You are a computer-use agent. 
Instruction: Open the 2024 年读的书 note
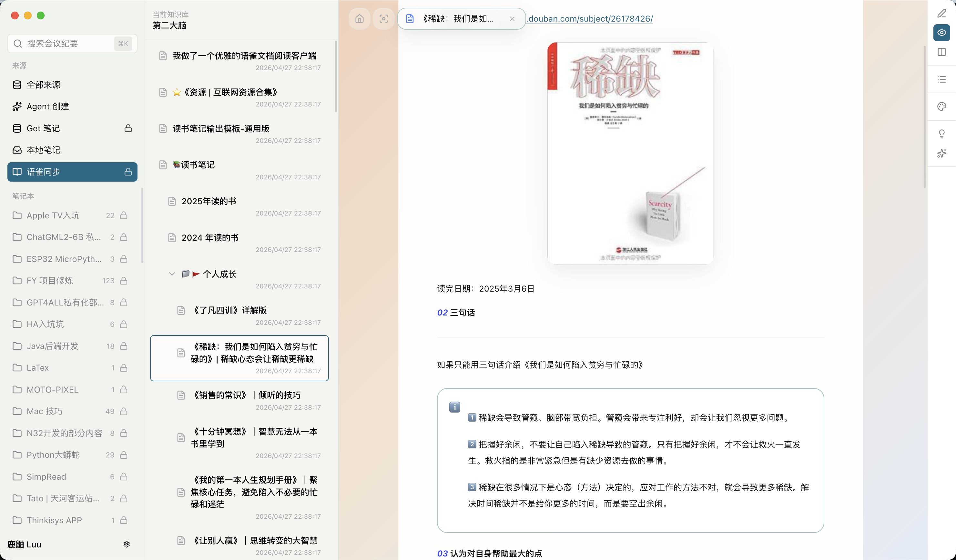point(239,243)
